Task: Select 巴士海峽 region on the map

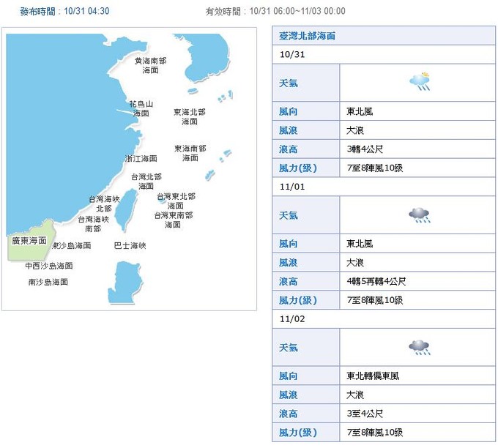Action: pos(130,245)
